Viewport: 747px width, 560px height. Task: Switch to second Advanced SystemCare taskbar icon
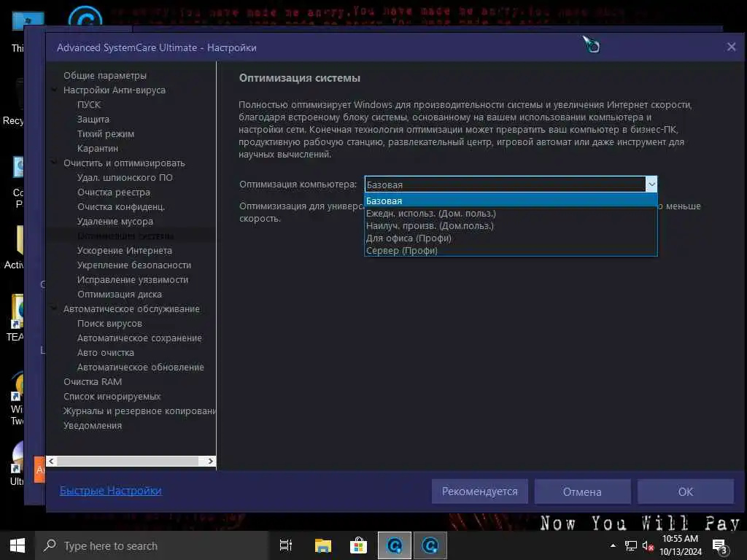430,545
